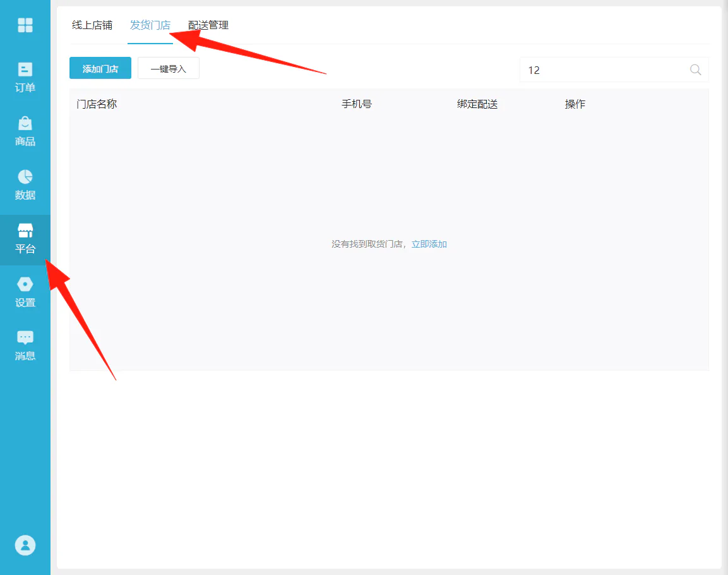Click the 门店名称 column header
This screenshot has width=728, height=575.
pyautogui.click(x=97, y=104)
